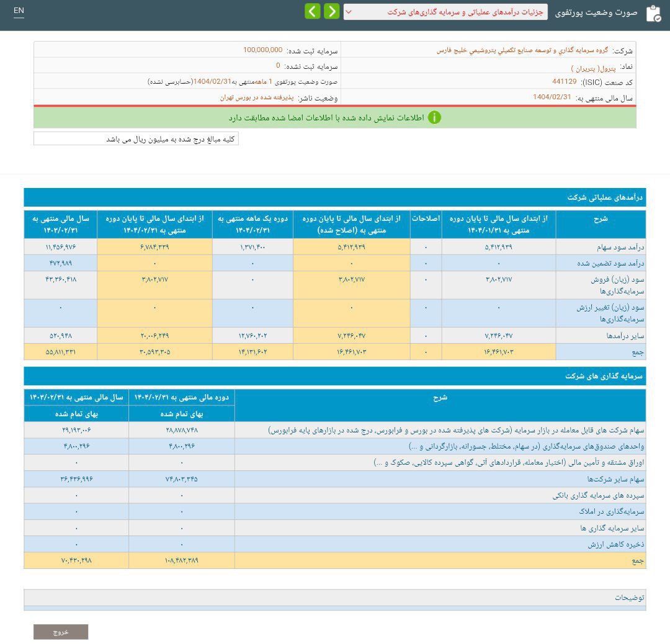
Task: Click fiscal year end date 1404/02/31
Action: point(552,97)
